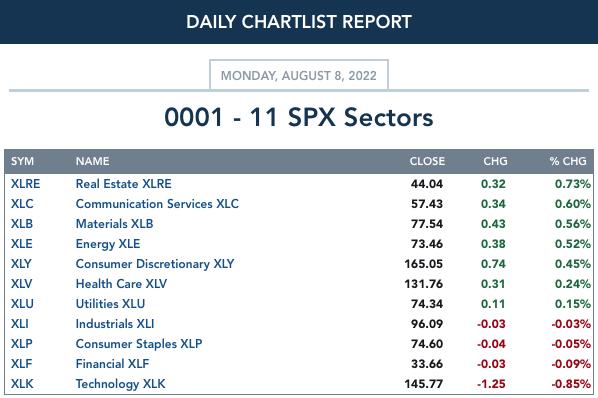Open the Real Estate XLRE chart link
Viewport: 598px width, 398px height.
(124, 184)
